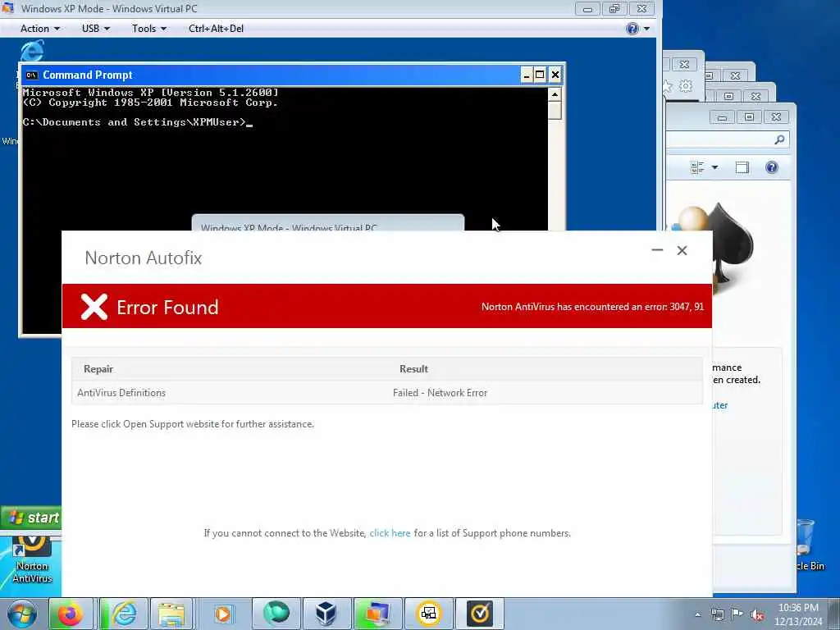The image size is (840, 630).
Task: Click the Command Prompt scrollbar thumb
Action: (x=555, y=111)
